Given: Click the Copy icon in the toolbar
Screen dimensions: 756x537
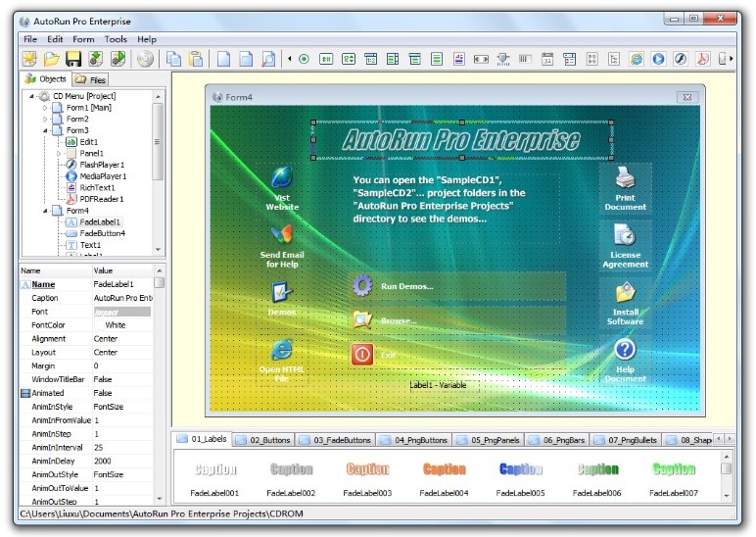Looking at the screenshot, I should [x=173, y=59].
